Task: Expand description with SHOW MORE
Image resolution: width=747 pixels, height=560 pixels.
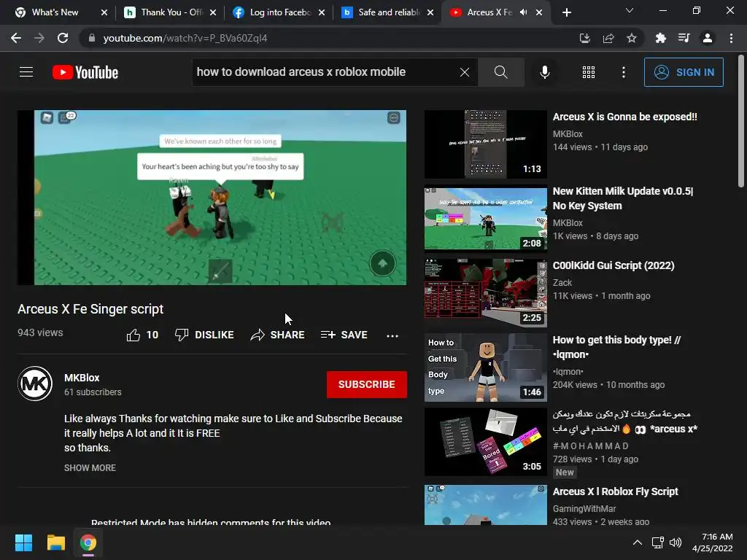Action: pyautogui.click(x=90, y=467)
